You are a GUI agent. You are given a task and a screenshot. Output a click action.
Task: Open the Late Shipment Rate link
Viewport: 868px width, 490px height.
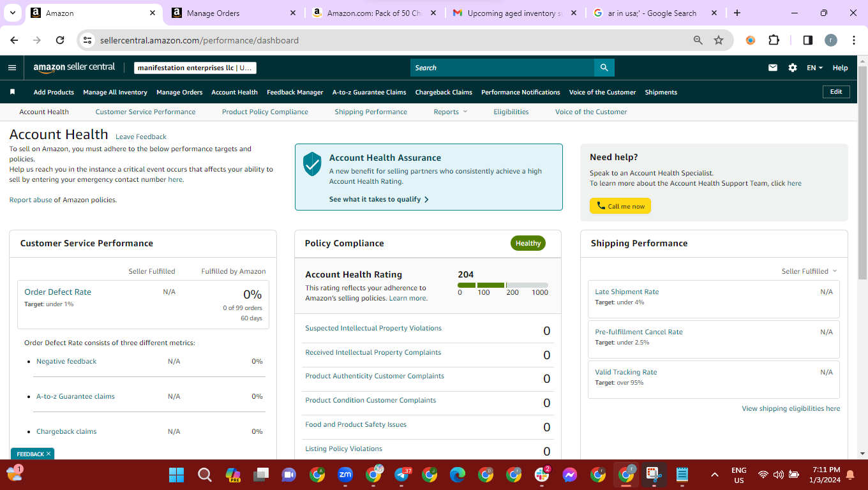click(627, 292)
